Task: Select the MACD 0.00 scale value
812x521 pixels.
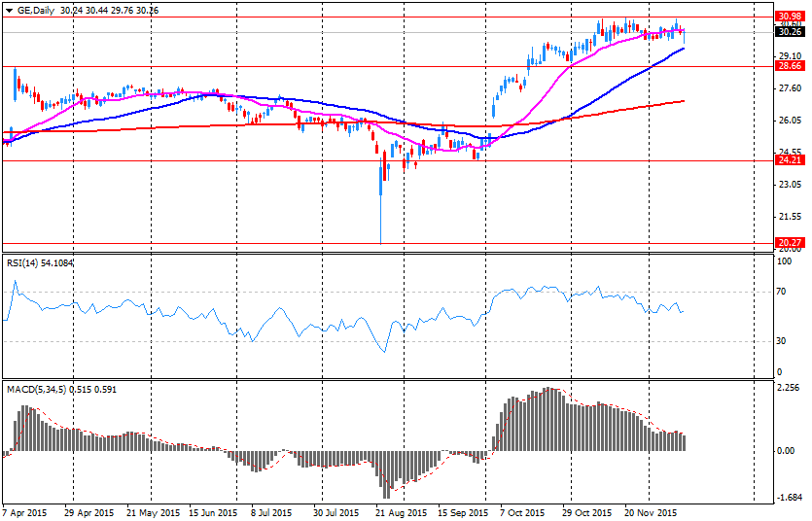Action: pyautogui.click(x=786, y=451)
